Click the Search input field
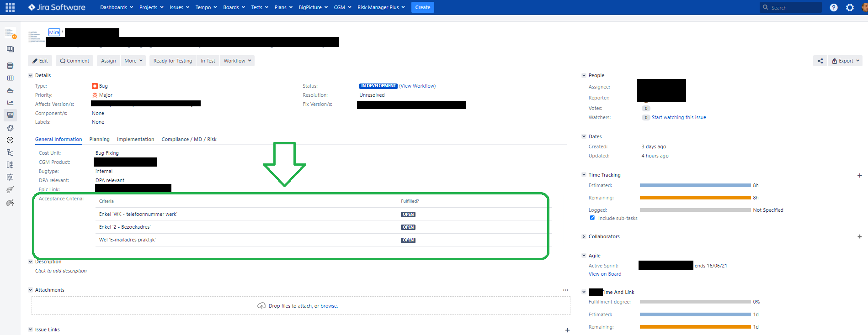The image size is (868, 335). pos(791,7)
